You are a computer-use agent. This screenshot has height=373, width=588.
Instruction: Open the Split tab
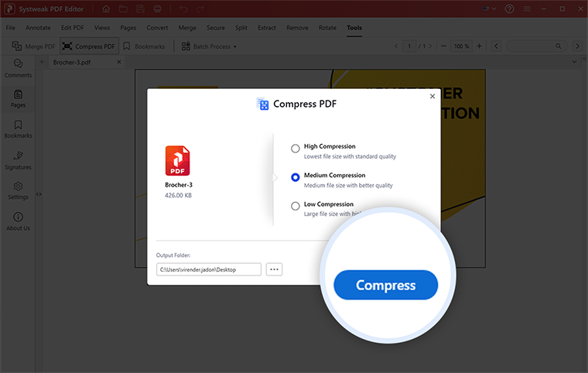(241, 28)
